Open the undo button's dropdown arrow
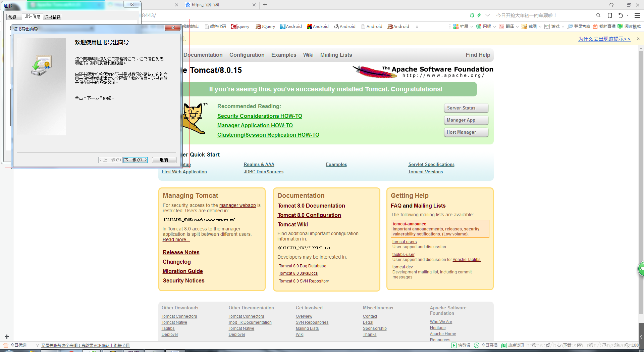 627,15
